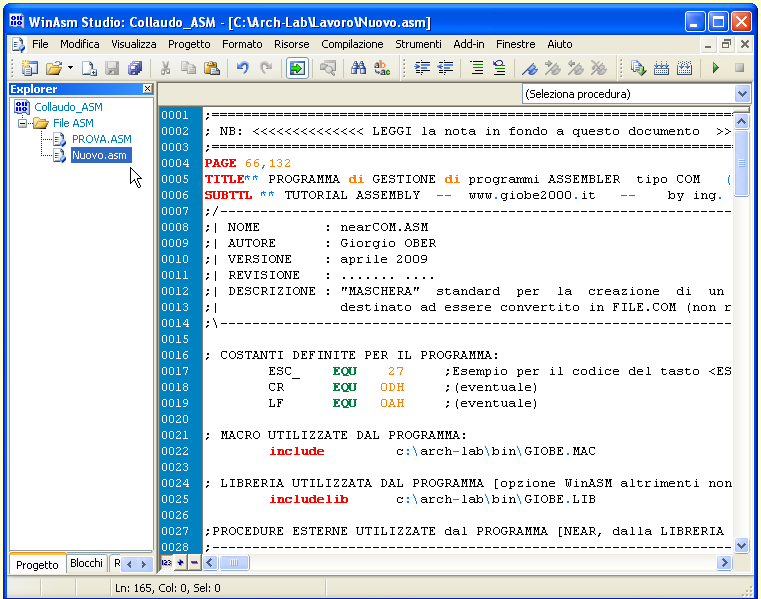Image resolution: width=761 pixels, height=599 pixels.
Task: Open the Strumenti menu
Action: [418, 44]
